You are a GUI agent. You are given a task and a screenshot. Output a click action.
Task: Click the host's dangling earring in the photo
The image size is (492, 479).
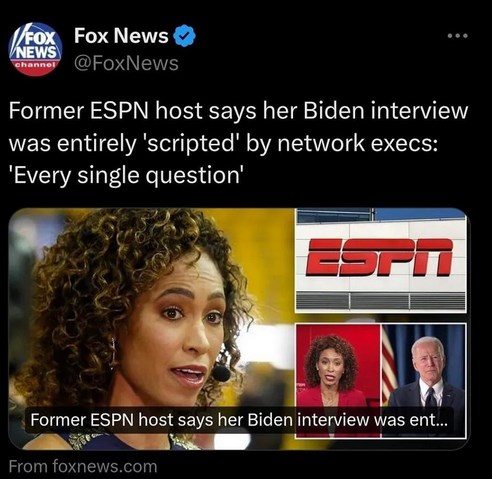[x=113, y=351]
